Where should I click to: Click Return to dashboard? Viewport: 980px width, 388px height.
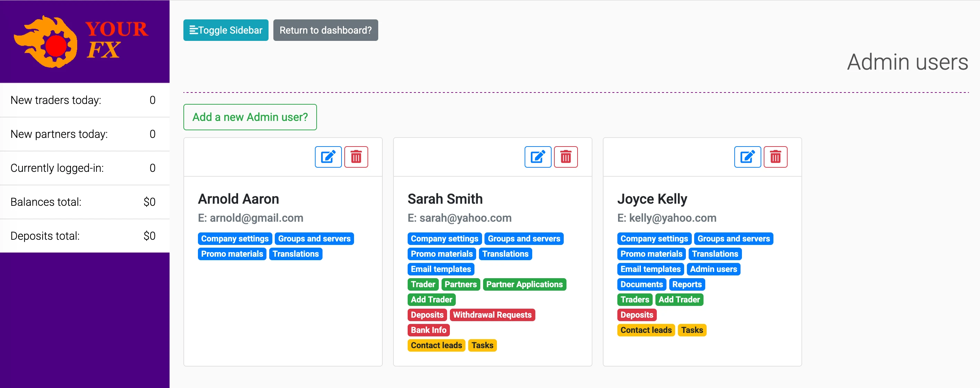coord(326,30)
